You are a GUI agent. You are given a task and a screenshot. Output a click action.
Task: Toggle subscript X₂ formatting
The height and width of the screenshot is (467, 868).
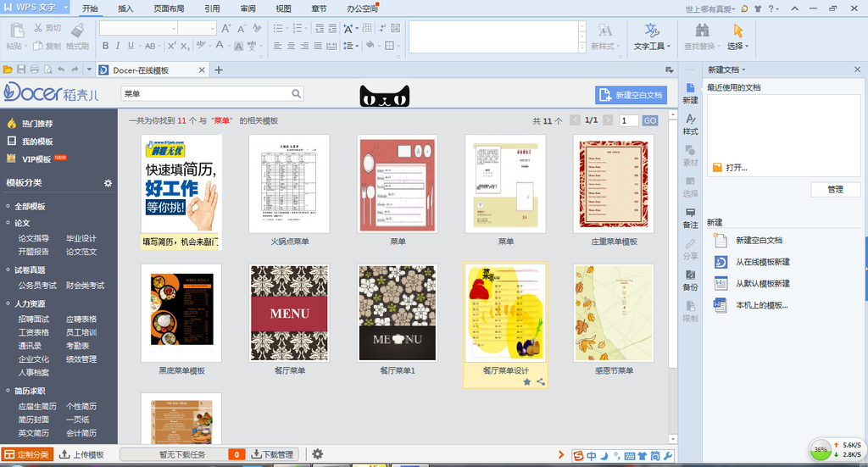tap(185, 46)
